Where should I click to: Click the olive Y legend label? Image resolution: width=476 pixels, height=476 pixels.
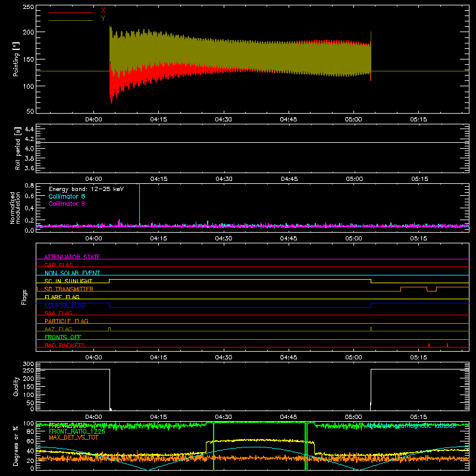click(x=103, y=18)
